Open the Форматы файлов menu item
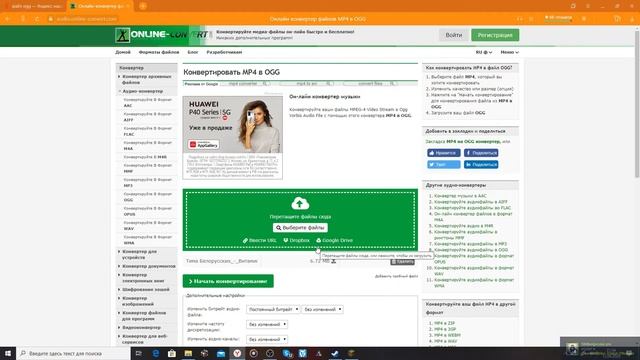This screenshot has height=360, width=640. [159, 52]
